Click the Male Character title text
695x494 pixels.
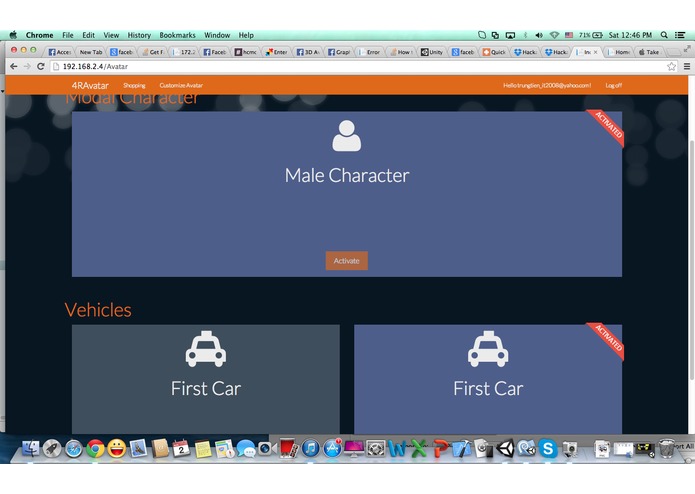(347, 175)
